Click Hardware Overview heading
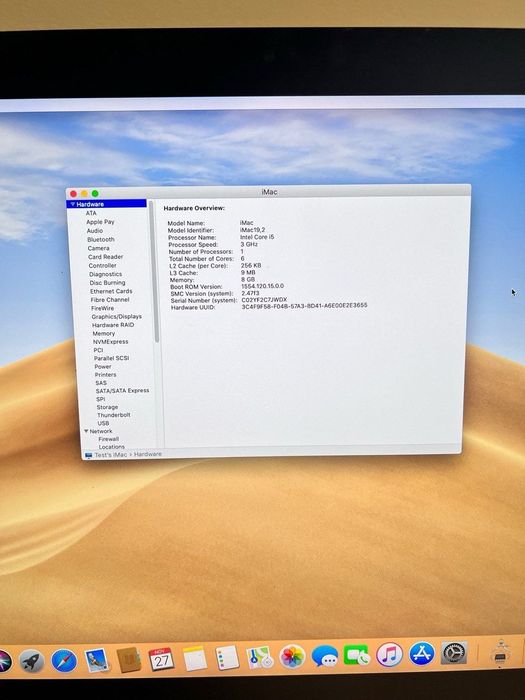 click(x=194, y=208)
